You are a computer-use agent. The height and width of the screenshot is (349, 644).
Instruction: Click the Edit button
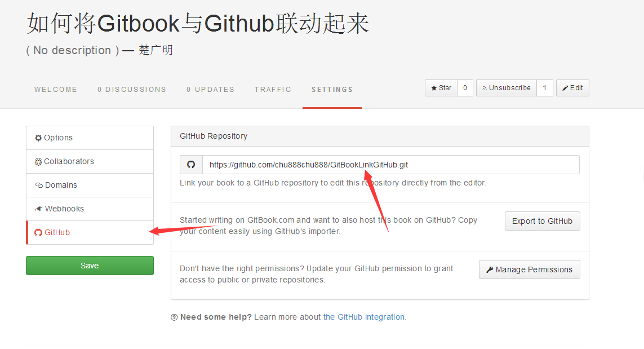pos(572,88)
